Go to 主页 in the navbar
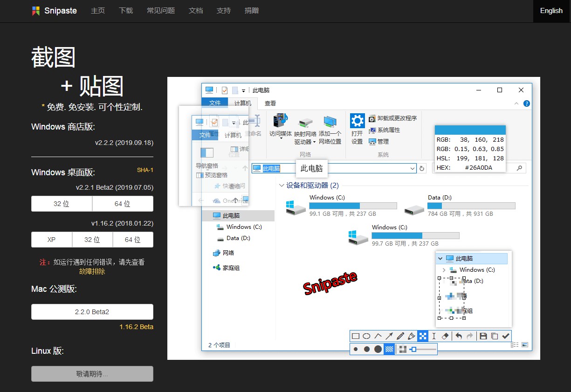 click(x=98, y=11)
